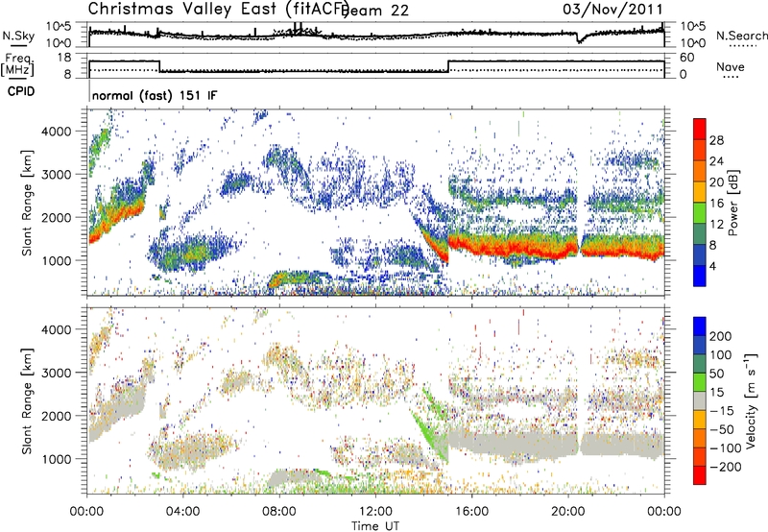Image resolution: width=768 pixels, height=532 pixels.
Task: Click the '-15' label on Velocity color bar
Action: click(722, 410)
